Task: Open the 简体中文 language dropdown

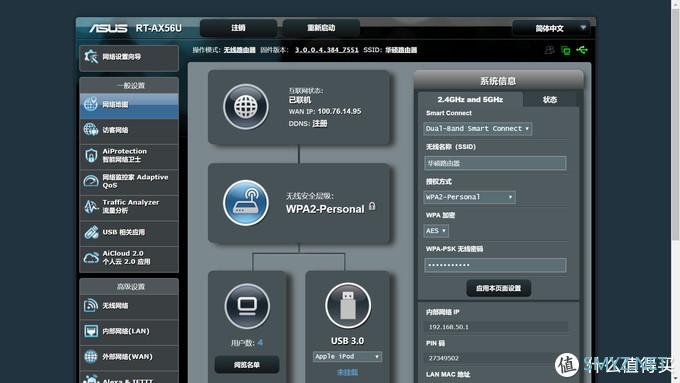Action: (551, 29)
